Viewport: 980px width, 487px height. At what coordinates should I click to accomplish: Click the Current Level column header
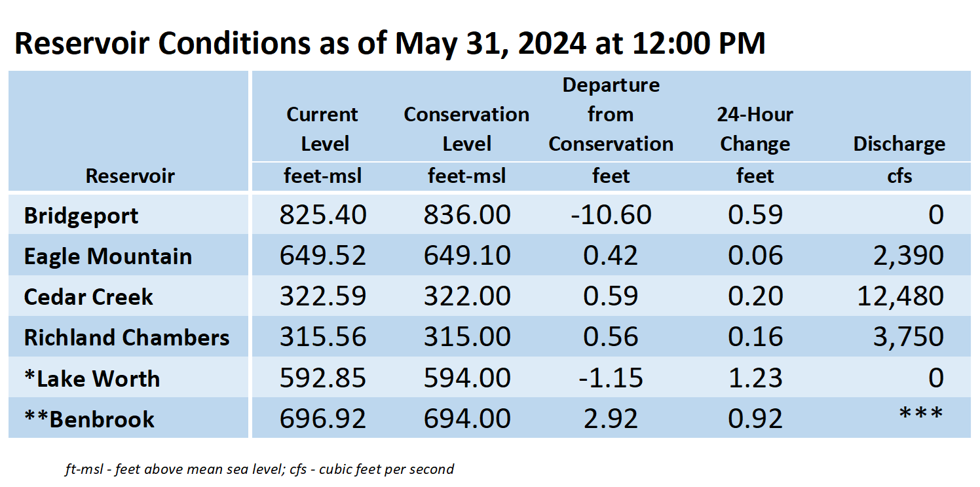323,129
